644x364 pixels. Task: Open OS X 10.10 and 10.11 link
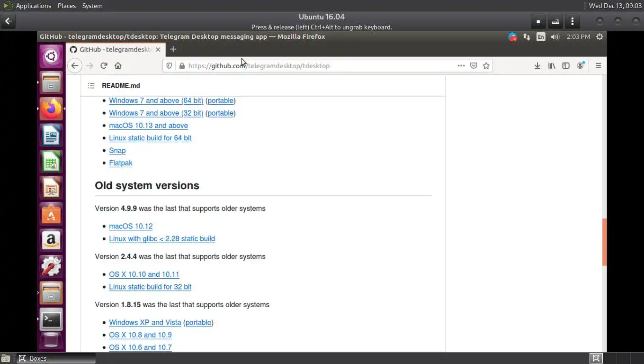(144, 274)
